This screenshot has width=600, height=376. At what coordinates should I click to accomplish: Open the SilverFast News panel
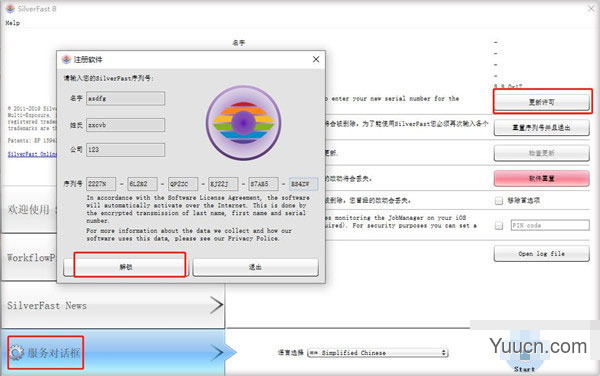113,305
